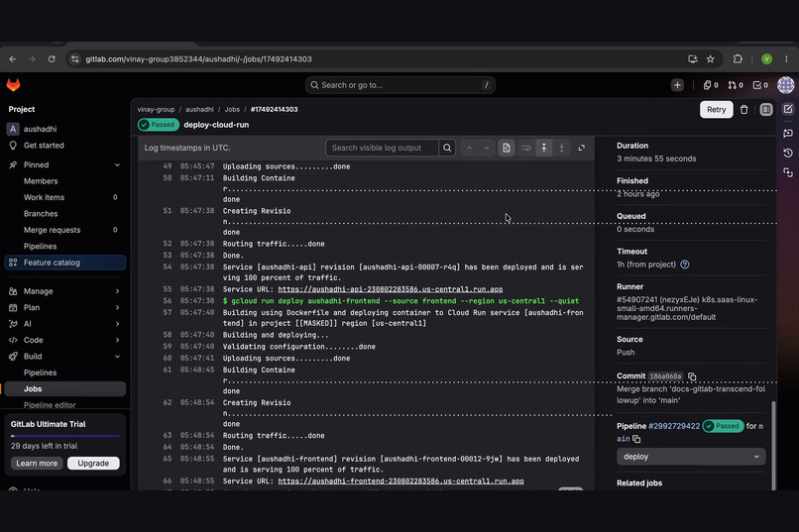Open the to-do list counter icon

[760, 85]
